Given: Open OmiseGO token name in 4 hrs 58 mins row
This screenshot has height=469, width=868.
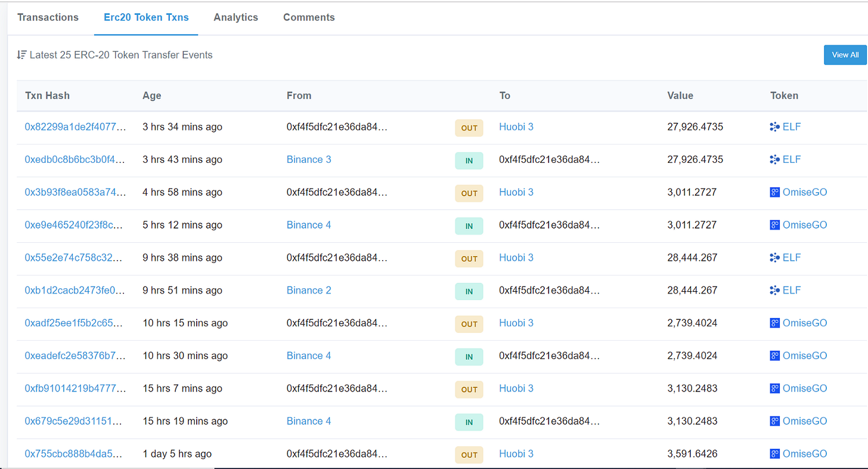Looking at the screenshot, I should (x=805, y=192).
